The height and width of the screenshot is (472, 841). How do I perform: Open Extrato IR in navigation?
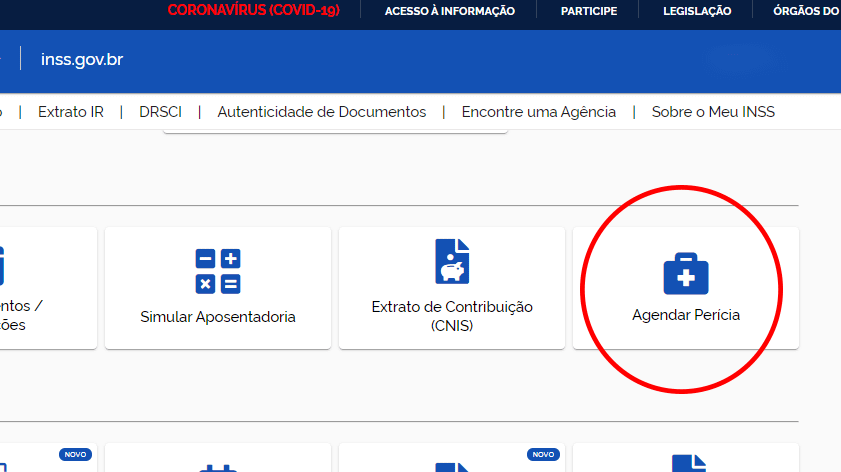(71, 112)
